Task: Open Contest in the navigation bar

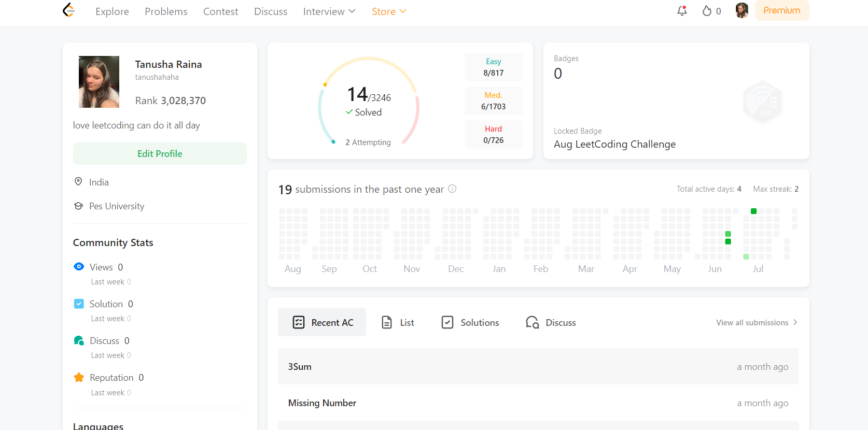Action: [220, 11]
